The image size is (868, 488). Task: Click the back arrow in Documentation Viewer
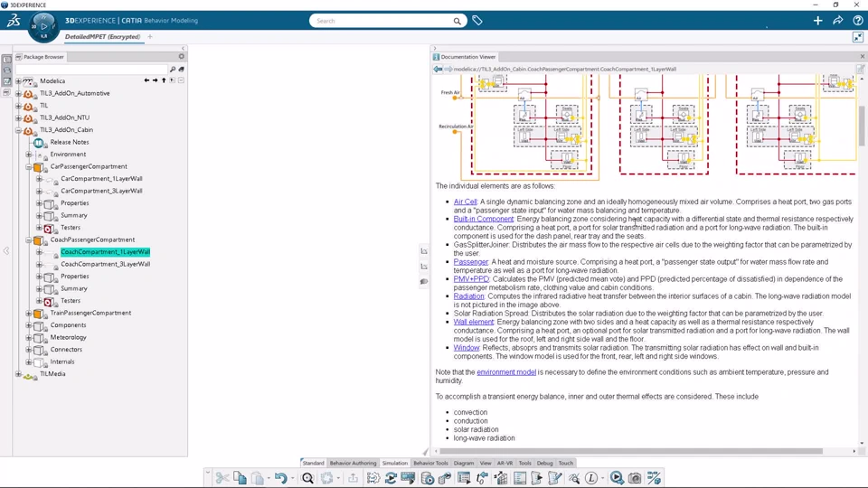point(438,70)
